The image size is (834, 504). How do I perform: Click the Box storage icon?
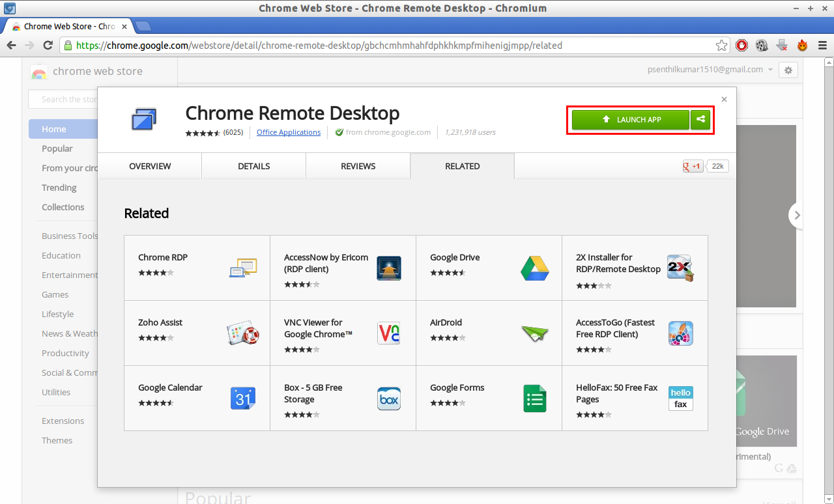tap(389, 399)
